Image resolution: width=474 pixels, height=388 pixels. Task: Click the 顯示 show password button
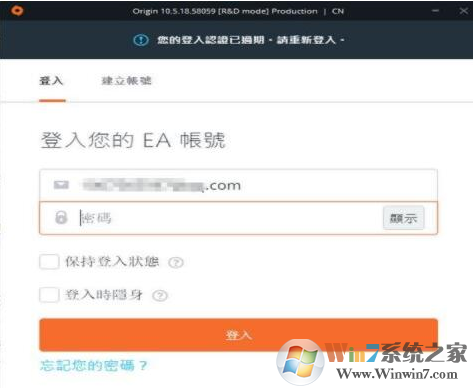click(x=403, y=218)
